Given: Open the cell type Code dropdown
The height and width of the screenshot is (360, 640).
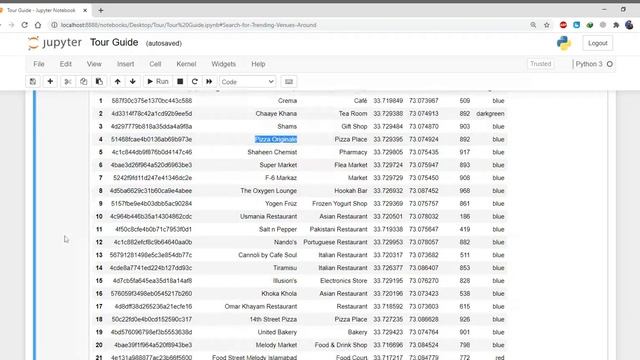Looking at the screenshot, I should pos(248,82).
